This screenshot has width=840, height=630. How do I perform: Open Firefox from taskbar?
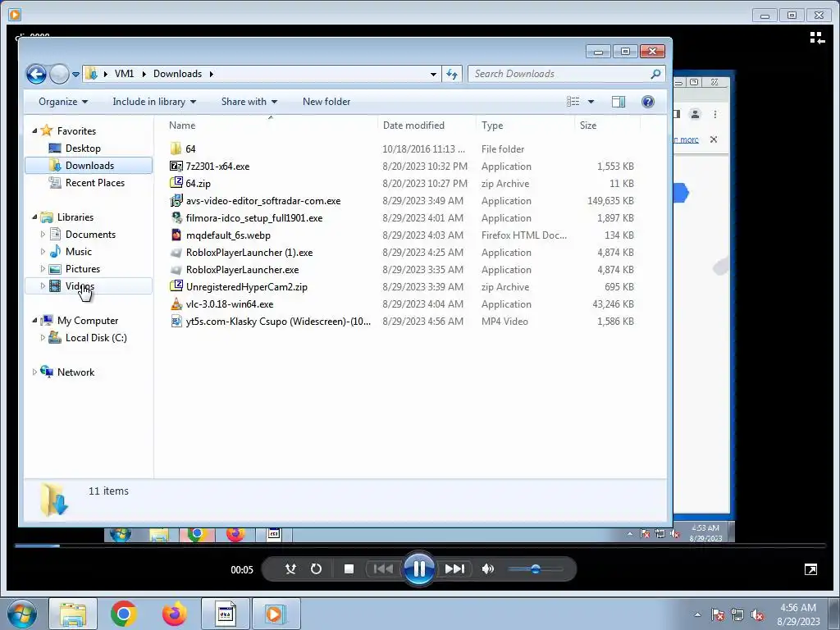pos(174,614)
